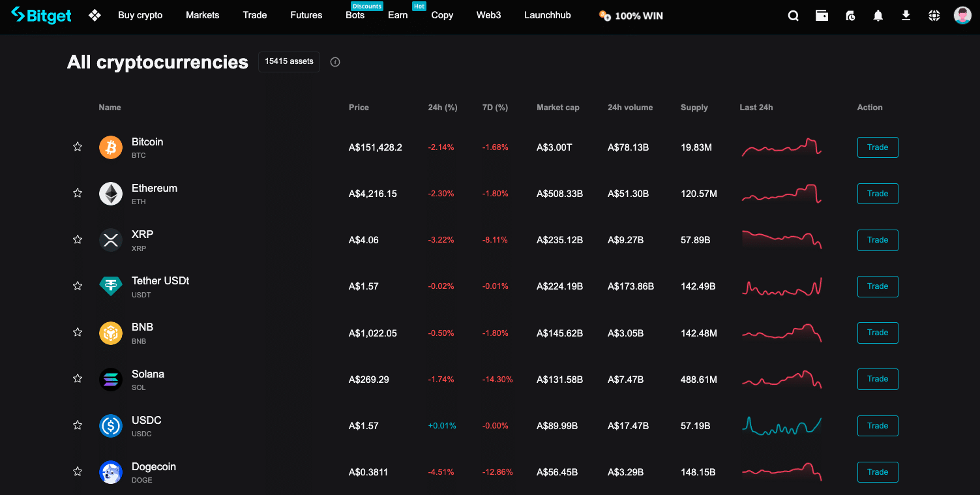Add Ethereum to favorites
Viewport: 980px width, 495px height.
point(77,193)
